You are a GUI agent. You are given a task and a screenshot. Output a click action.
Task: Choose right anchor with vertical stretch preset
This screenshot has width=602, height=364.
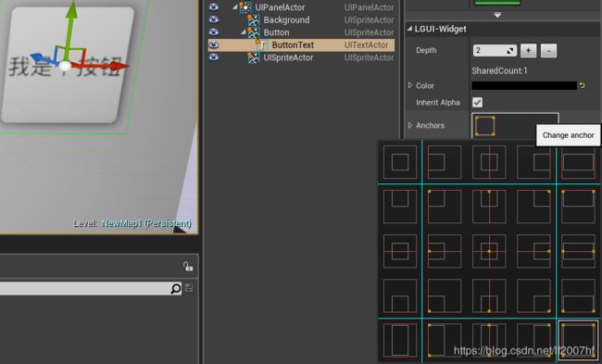[x=533, y=340]
